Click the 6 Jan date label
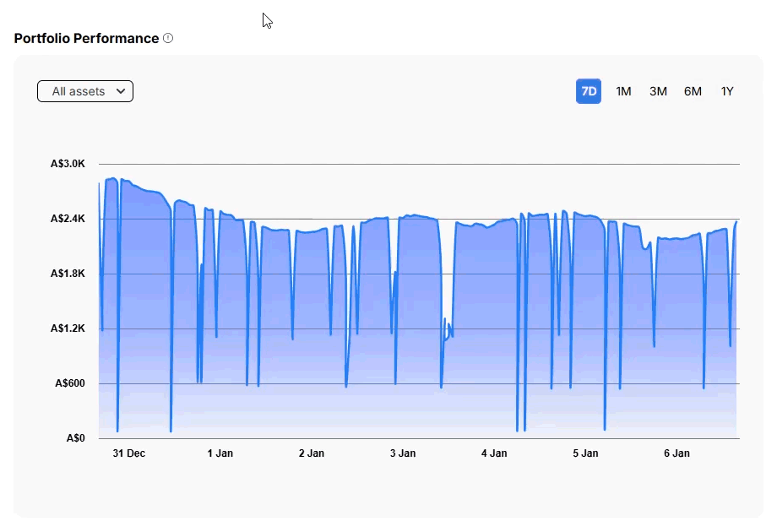Screen dimensions: 777x532 [x=676, y=453]
